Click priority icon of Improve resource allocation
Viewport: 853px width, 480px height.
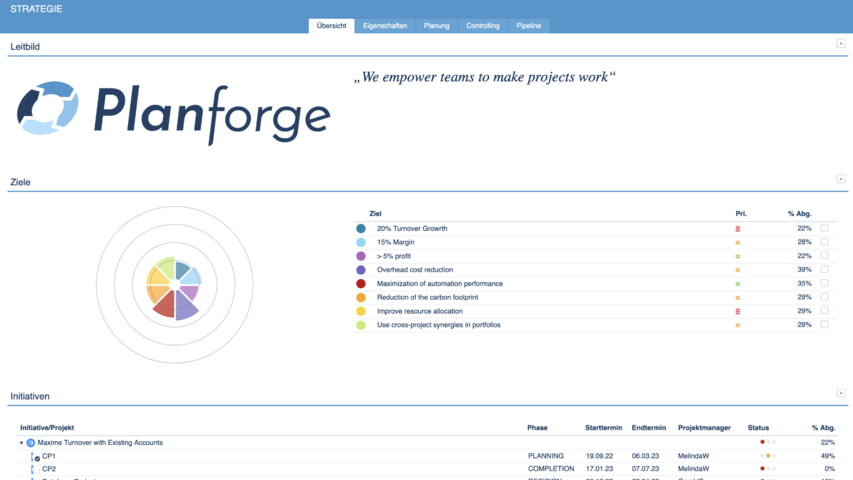(x=738, y=311)
